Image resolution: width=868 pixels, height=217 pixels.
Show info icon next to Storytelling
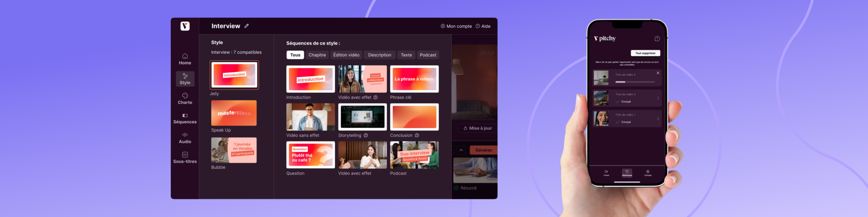[x=365, y=135]
